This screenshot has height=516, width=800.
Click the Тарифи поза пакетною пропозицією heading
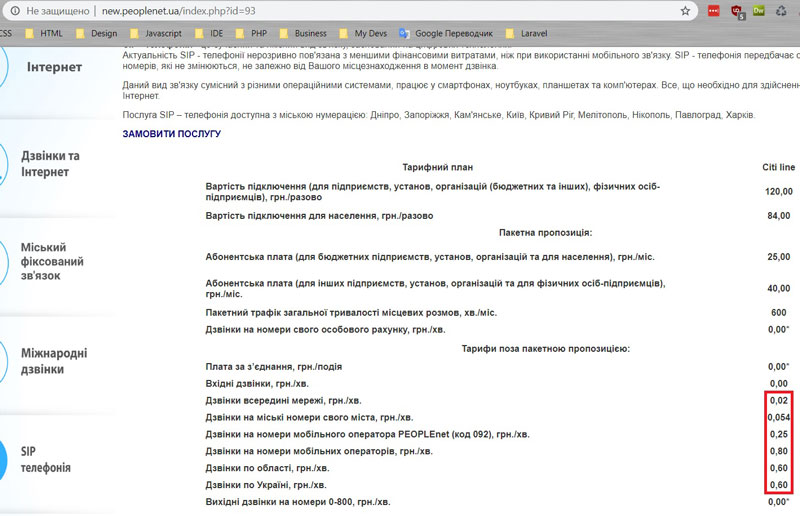click(x=545, y=349)
